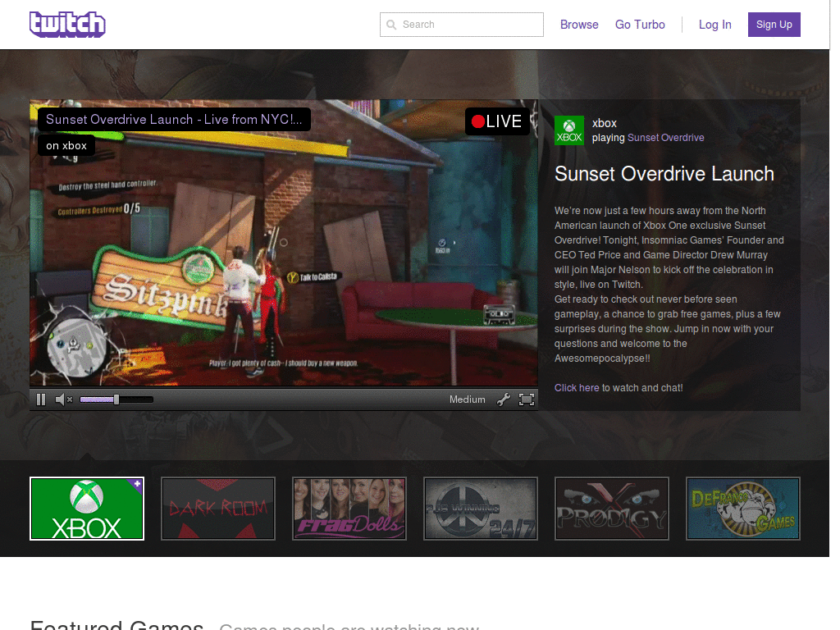Unmute the player via speaker icon
The width and height of the screenshot is (840, 630).
pyautogui.click(x=63, y=399)
